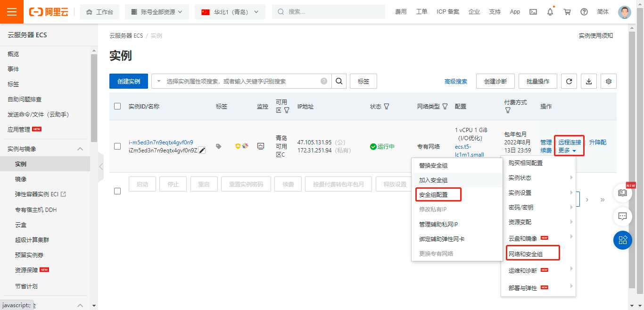The height and width of the screenshot is (310, 644).
Task: Open the region selector 华北1（青岛）
Action: [230, 12]
